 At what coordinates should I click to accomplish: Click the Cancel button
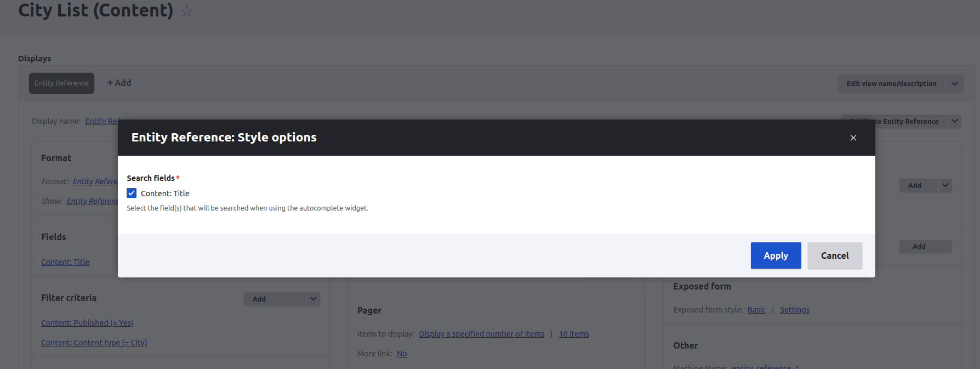(x=834, y=256)
